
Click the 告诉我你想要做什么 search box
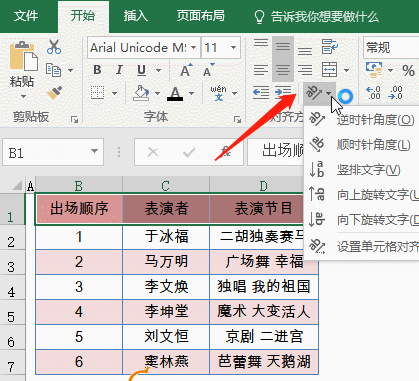325,17
